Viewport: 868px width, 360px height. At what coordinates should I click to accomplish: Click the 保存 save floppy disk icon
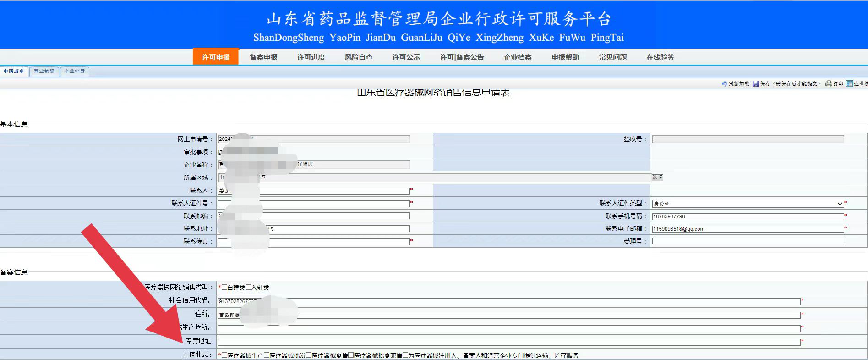point(755,83)
